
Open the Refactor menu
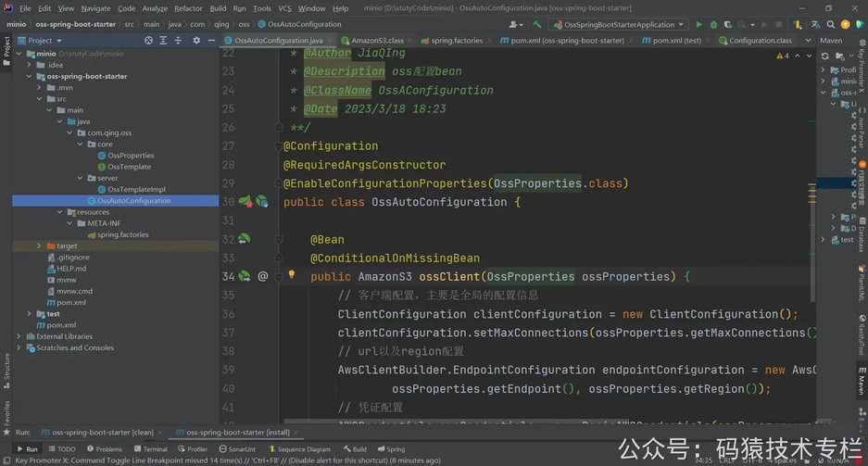pos(188,8)
